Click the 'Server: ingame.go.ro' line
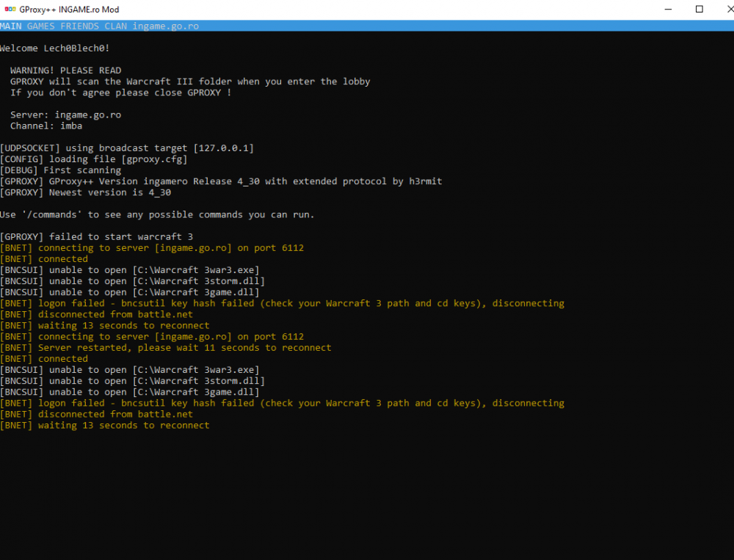The image size is (734, 560). point(65,114)
